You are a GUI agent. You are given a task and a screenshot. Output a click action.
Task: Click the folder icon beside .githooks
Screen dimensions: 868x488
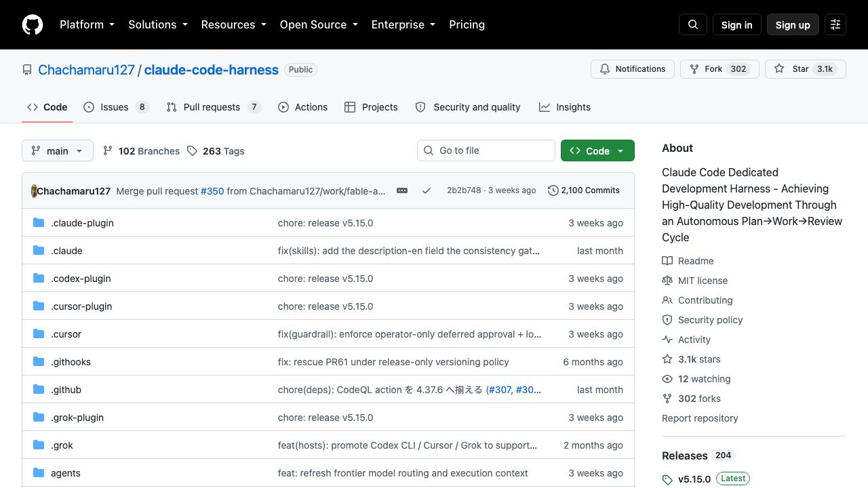click(x=39, y=362)
